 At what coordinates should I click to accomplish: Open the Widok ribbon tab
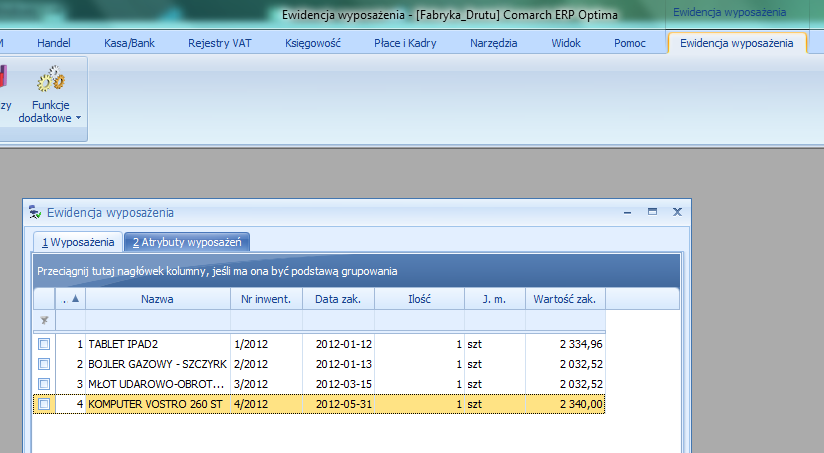pos(566,43)
